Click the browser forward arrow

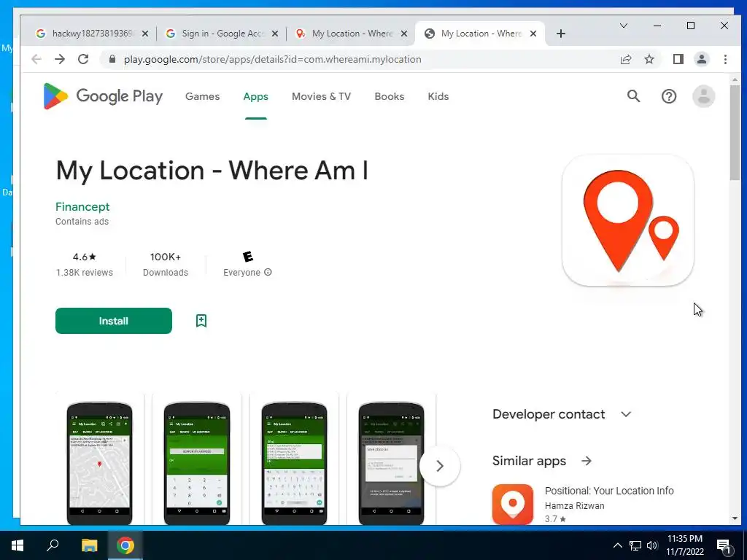tap(60, 59)
